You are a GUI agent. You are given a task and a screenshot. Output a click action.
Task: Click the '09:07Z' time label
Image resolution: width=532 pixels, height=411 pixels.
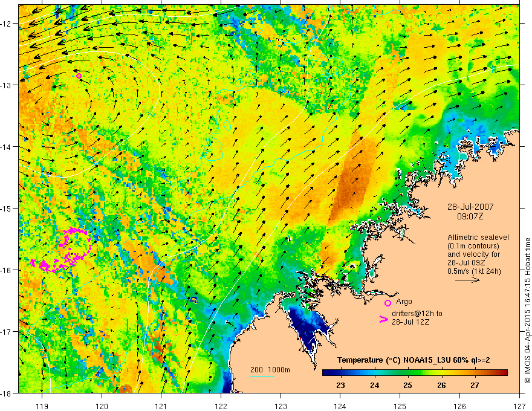click(x=470, y=216)
